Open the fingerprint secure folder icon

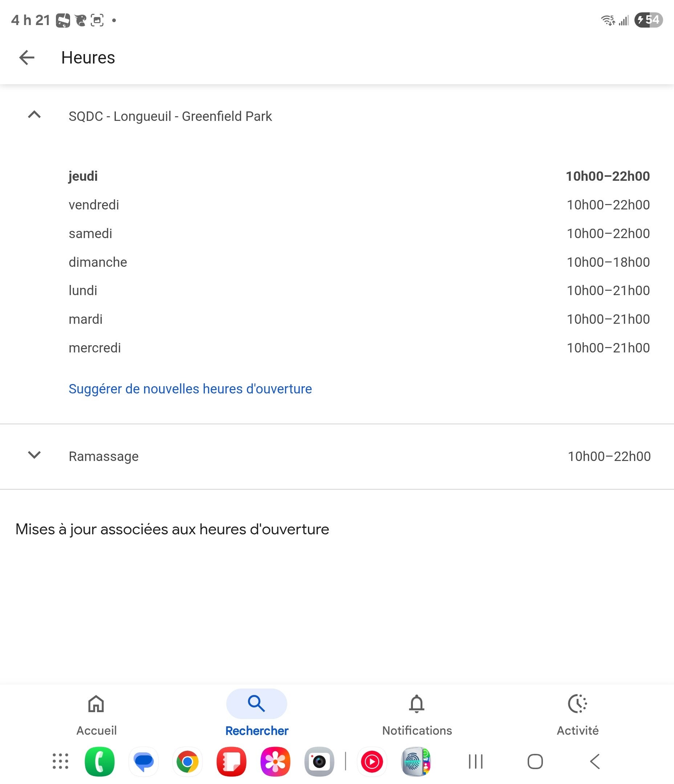click(x=416, y=761)
